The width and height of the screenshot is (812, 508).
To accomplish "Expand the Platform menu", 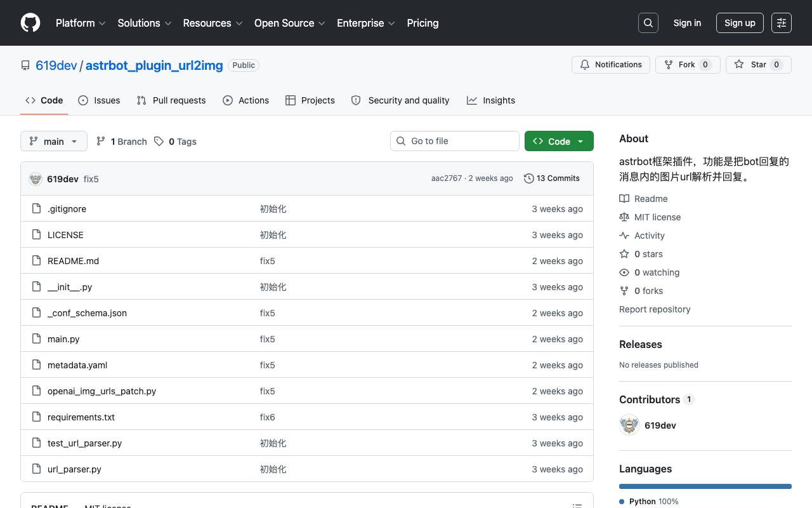I will pyautogui.click(x=81, y=23).
